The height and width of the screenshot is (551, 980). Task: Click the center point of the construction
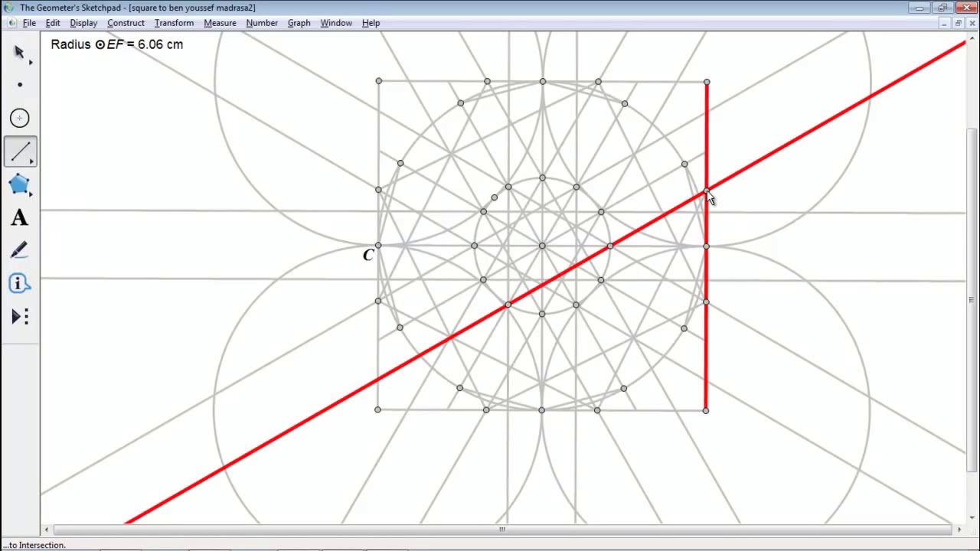(x=542, y=246)
